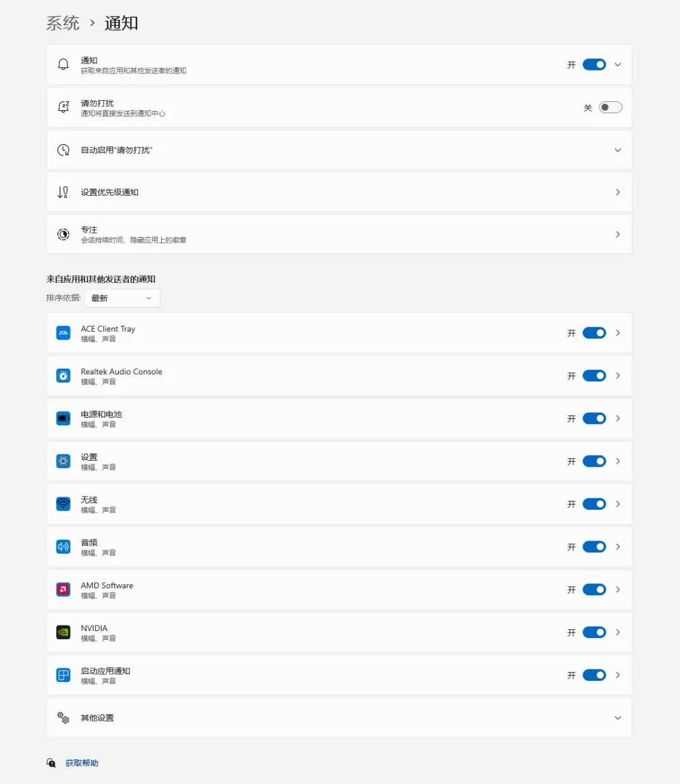Click the 音频 speaker icon

tap(64, 547)
